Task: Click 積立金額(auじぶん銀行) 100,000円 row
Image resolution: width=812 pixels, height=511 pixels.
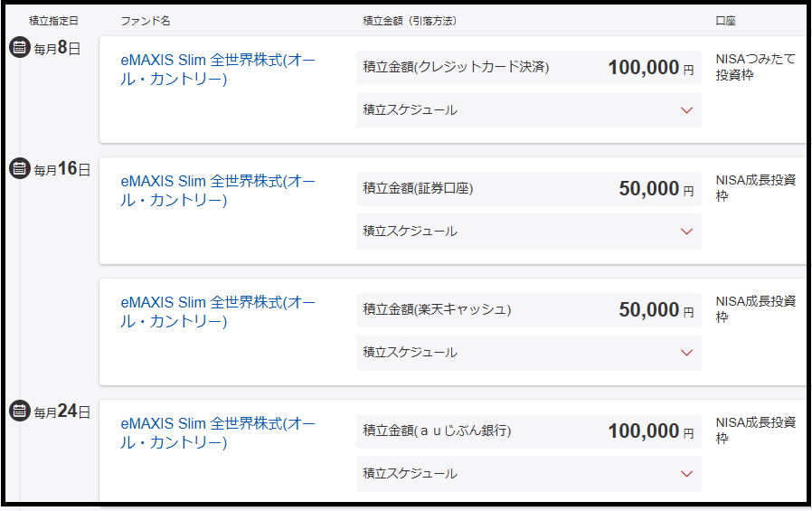Action: coord(528,431)
